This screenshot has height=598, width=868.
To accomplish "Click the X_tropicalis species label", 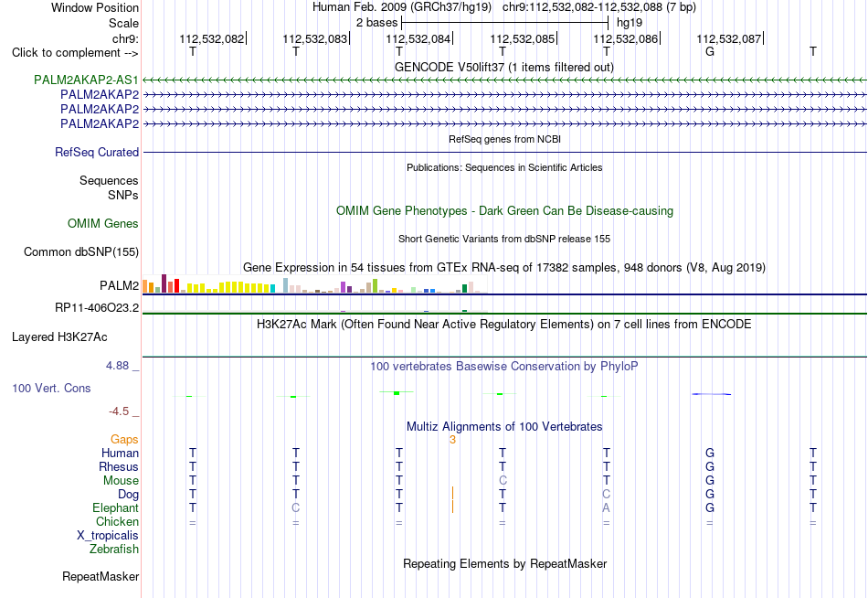I will click(x=108, y=536).
